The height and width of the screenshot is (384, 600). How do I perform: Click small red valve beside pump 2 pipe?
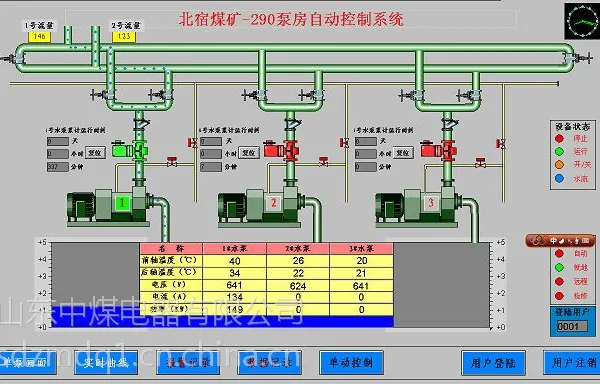coord(323,162)
